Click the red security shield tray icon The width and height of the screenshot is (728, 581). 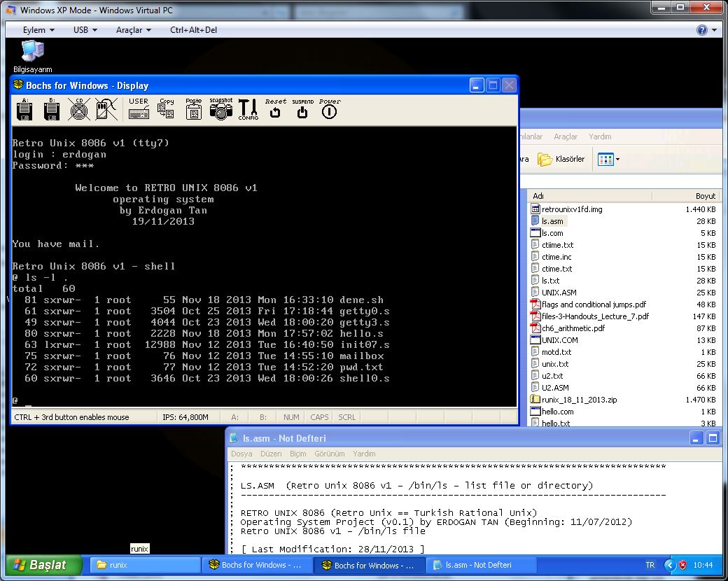[x=682, y=565]
